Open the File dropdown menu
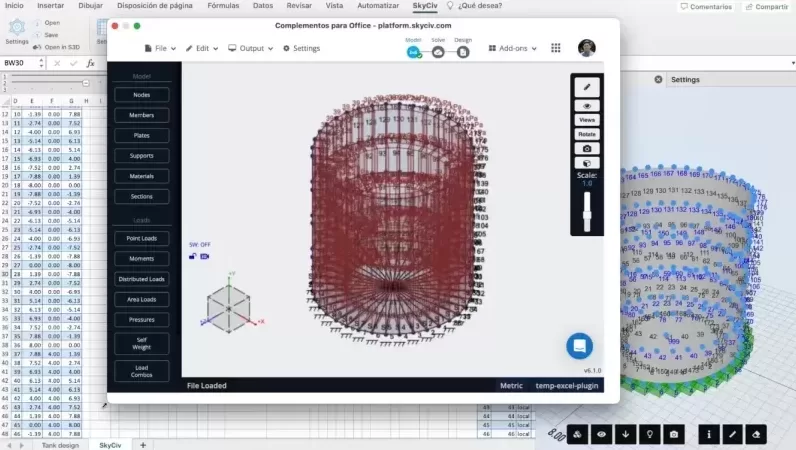The height and width of the screenshot is (450, 796). pyautogui.click(x=160, y=48)
